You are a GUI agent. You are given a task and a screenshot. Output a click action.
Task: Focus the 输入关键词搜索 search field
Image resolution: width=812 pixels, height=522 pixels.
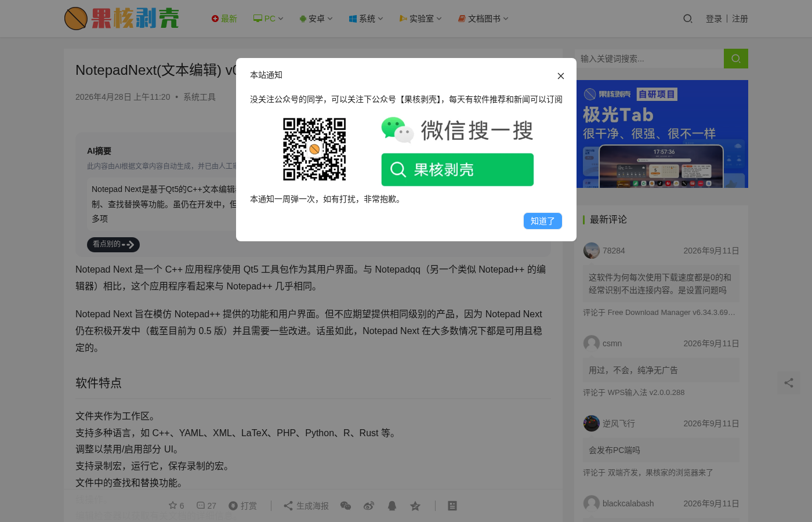[650, 59]
